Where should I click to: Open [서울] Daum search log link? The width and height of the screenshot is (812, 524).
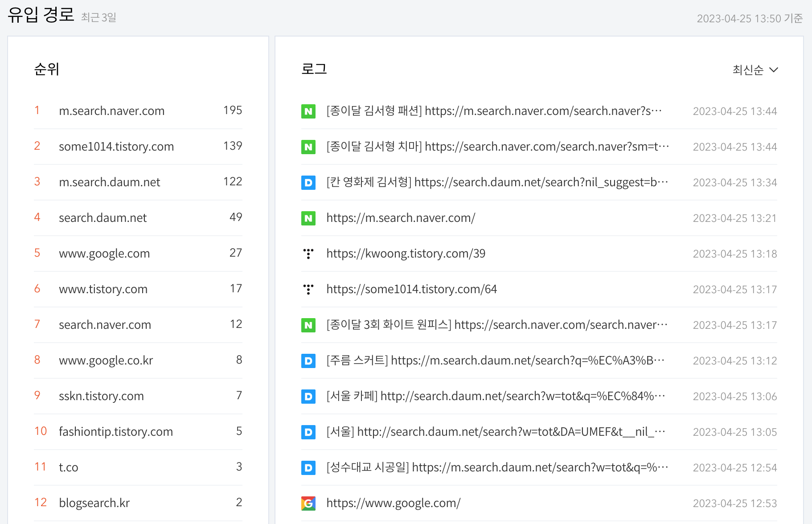tap(496, 432)
